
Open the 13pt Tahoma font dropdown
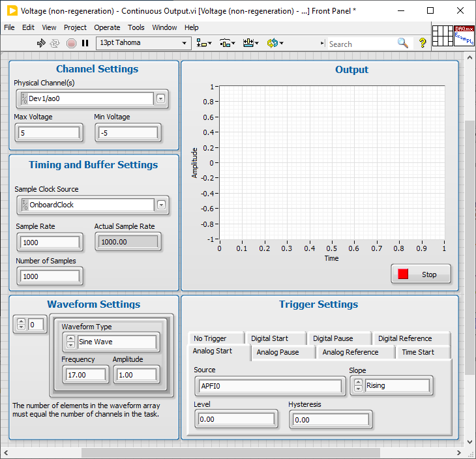[143, 43]
